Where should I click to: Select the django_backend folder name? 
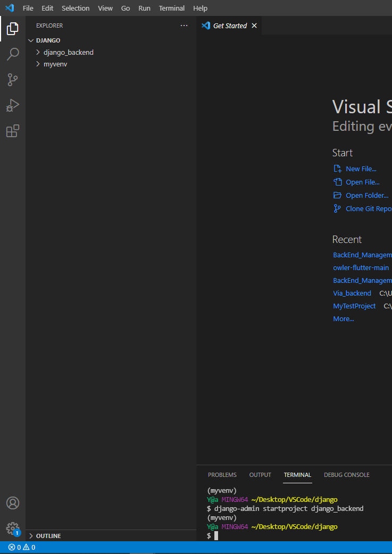click(69, 52)
